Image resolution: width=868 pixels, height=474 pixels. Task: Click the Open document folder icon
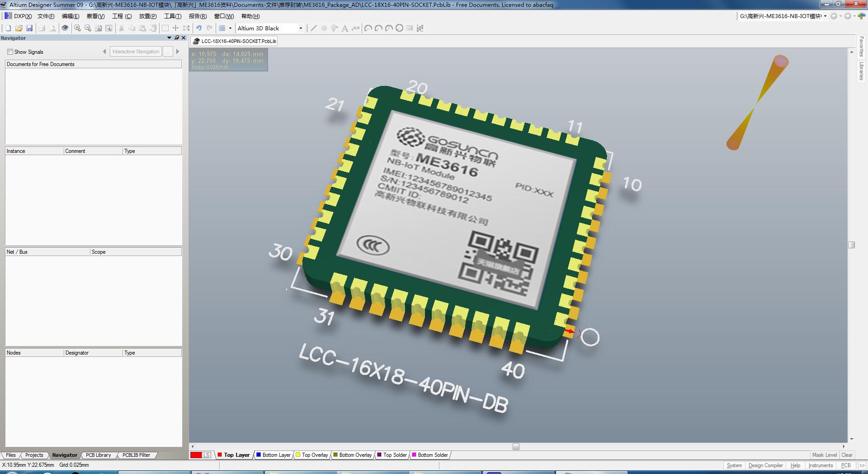tap(19, 28)
